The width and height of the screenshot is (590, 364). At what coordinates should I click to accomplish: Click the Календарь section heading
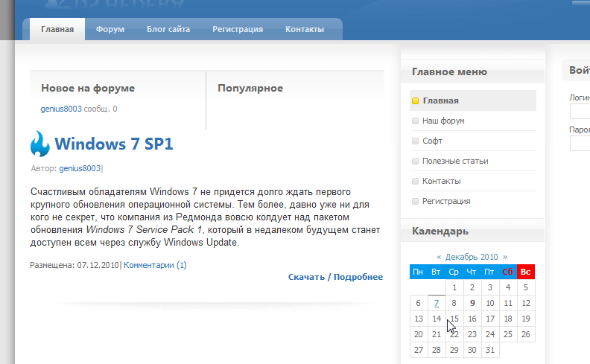(x=440, y=231)
